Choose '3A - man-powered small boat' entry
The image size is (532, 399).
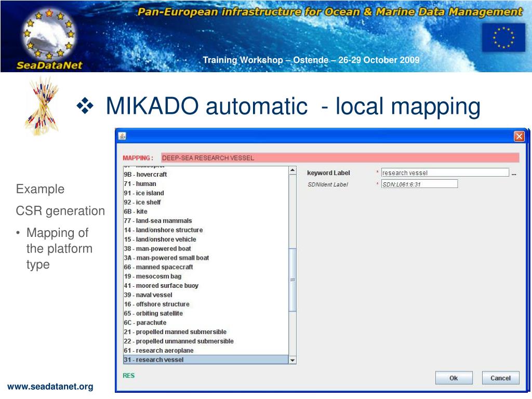[x=206, y=258]
